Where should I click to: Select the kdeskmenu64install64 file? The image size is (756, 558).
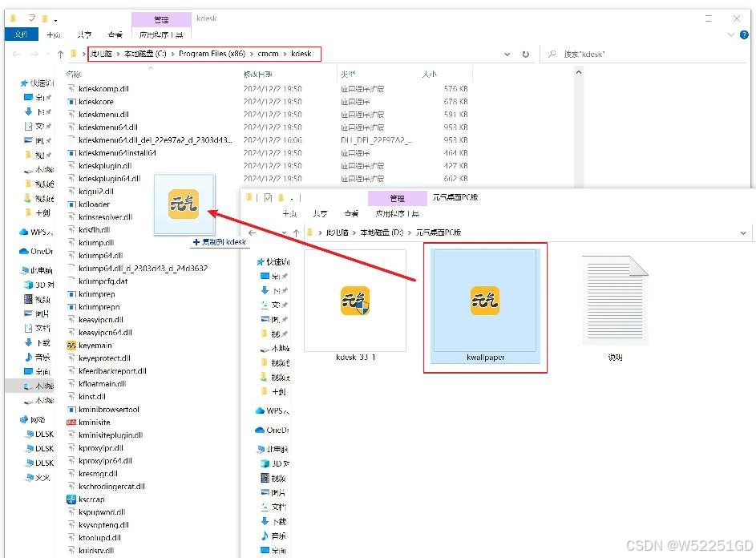tap(117, 153)
